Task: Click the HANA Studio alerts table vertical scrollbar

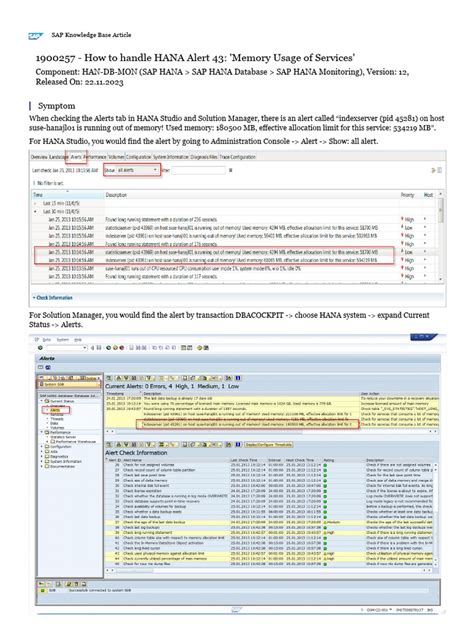Action: coord(441,236)
